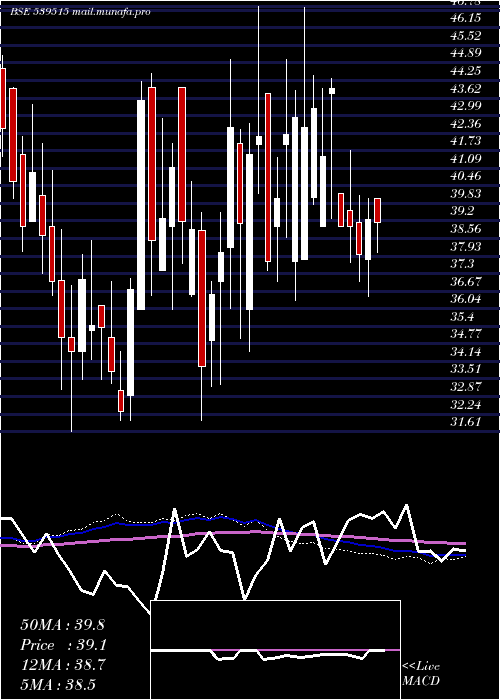500x700 pixels.
Task: Click the 44.89 price axis label
Action: click(466, 53)
